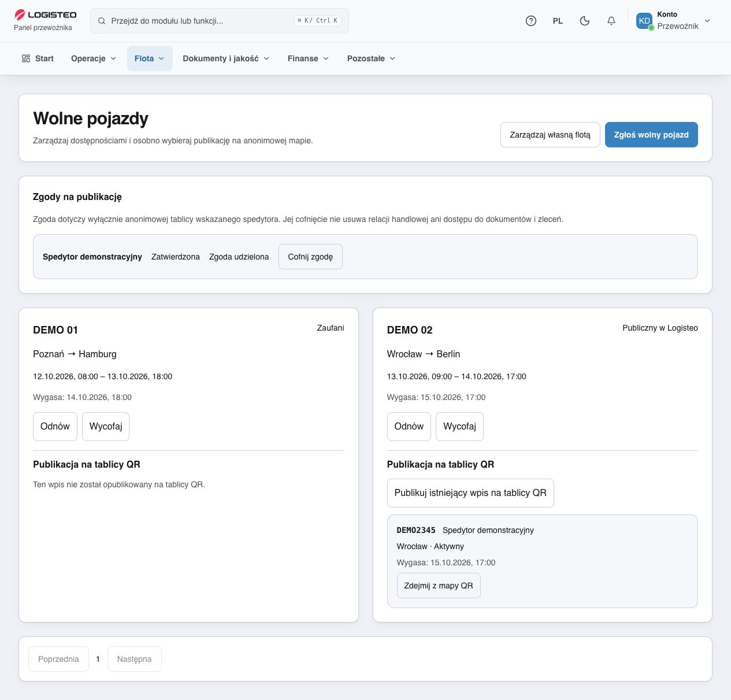The width and height of the screenshot is (731, 700).
Task: Click the DEMO 01 card title
Action: click(x=55, y=330)
